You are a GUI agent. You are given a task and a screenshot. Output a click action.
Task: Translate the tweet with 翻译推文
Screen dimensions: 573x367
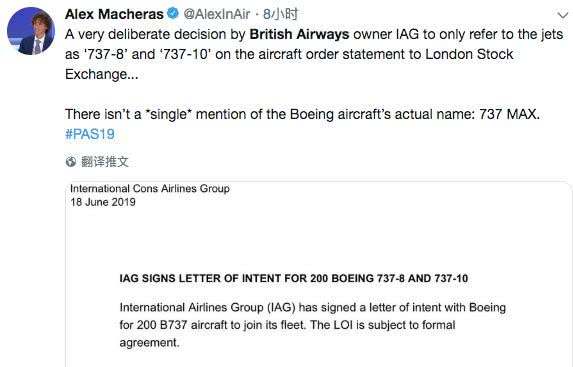tap(105, 162)
